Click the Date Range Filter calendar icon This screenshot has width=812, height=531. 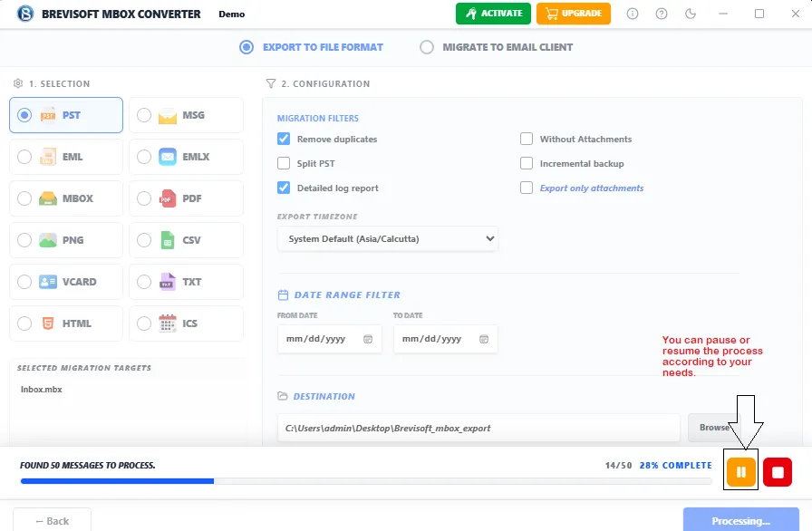pos(283,295)
